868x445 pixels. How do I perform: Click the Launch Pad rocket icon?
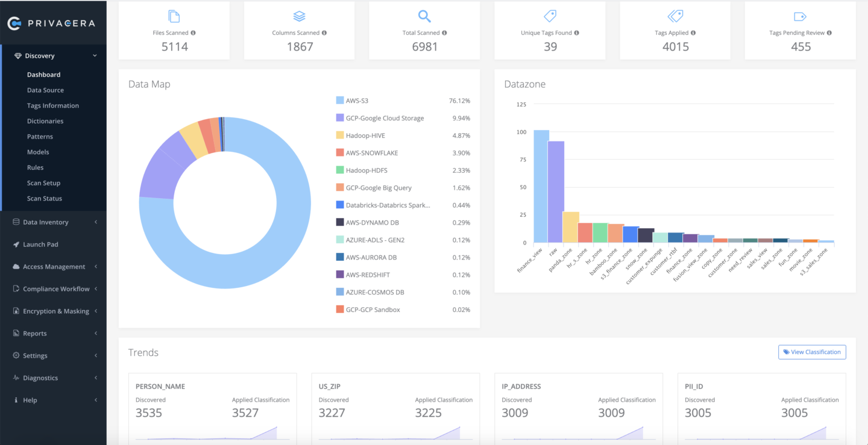tap(13, 244)
